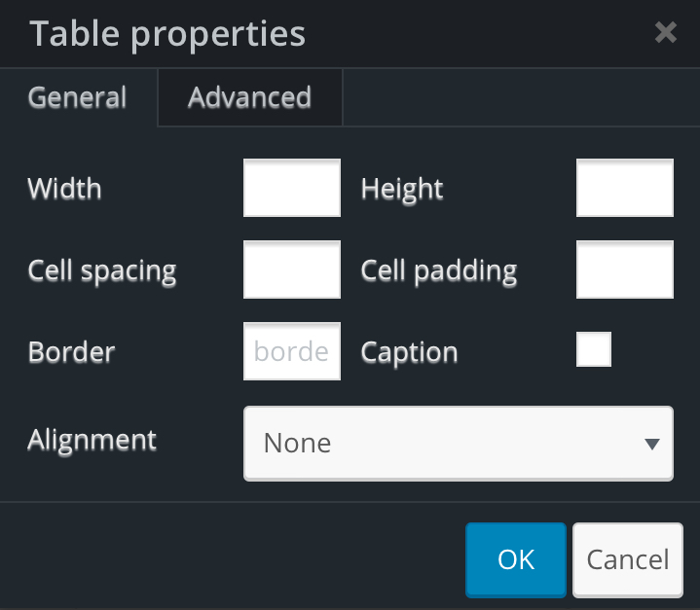Select the Cell spacing text field

point(291,269)
